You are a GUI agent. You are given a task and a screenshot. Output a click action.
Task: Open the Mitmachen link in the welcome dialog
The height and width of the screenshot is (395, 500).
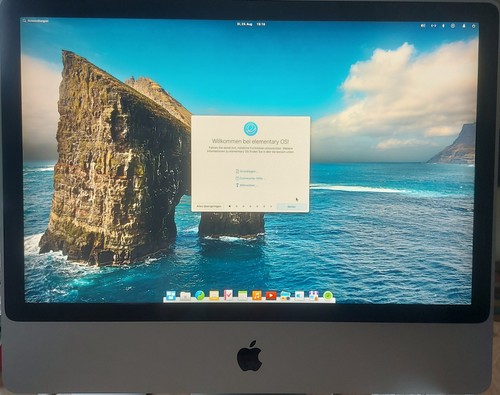pyautogui.click(x=247, y=185)
